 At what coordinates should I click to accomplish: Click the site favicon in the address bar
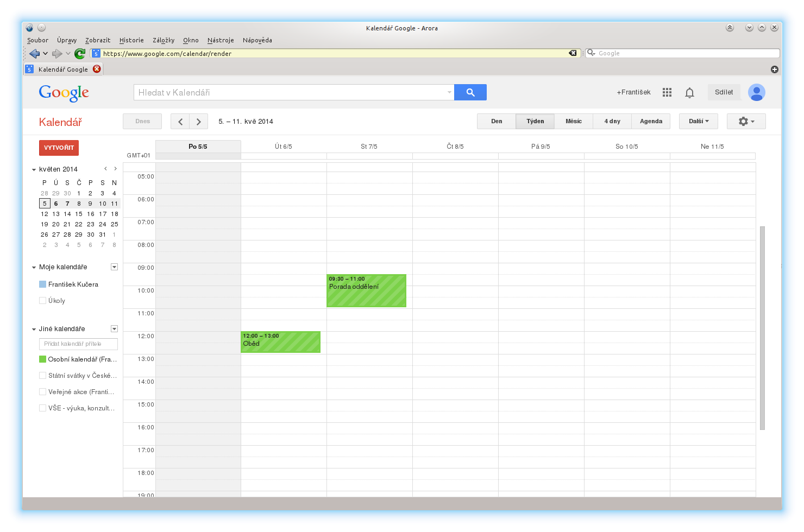pos(96,53)
